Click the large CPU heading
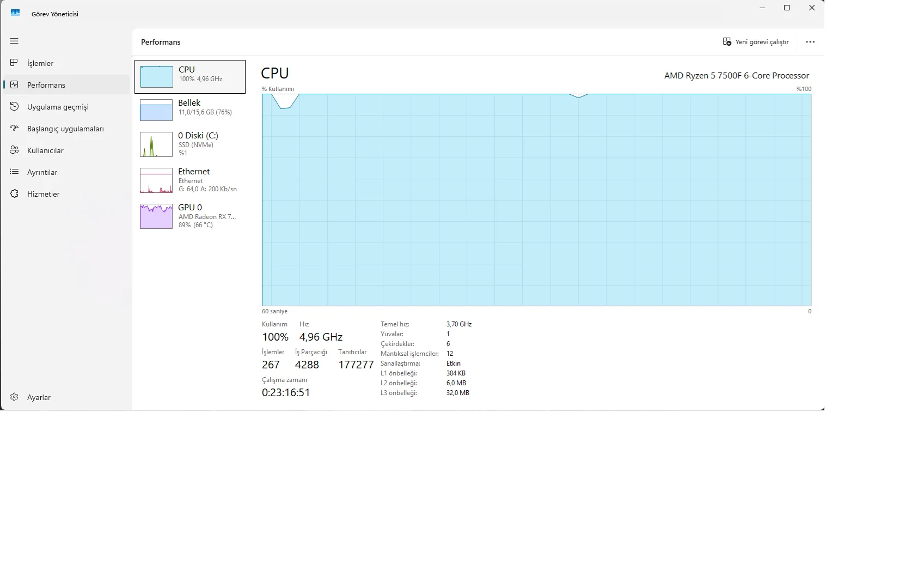Image resolution: width=924 pixels, height=576 pixels. (x=275, y=73)
